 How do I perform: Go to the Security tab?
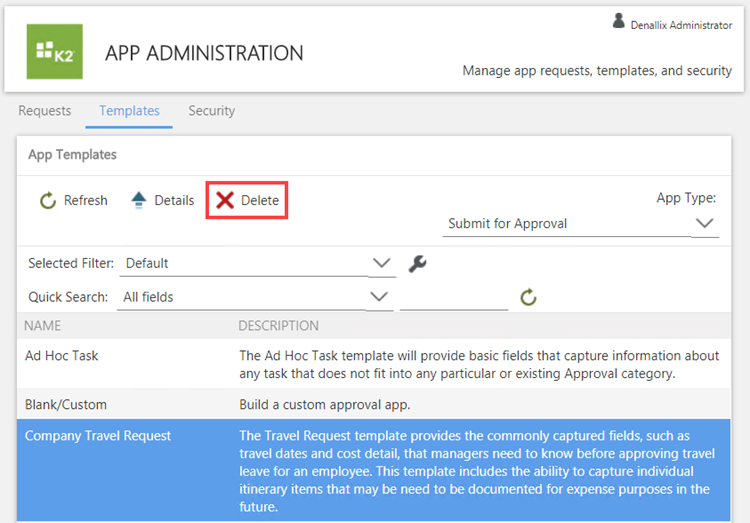(x=212, y=111)
